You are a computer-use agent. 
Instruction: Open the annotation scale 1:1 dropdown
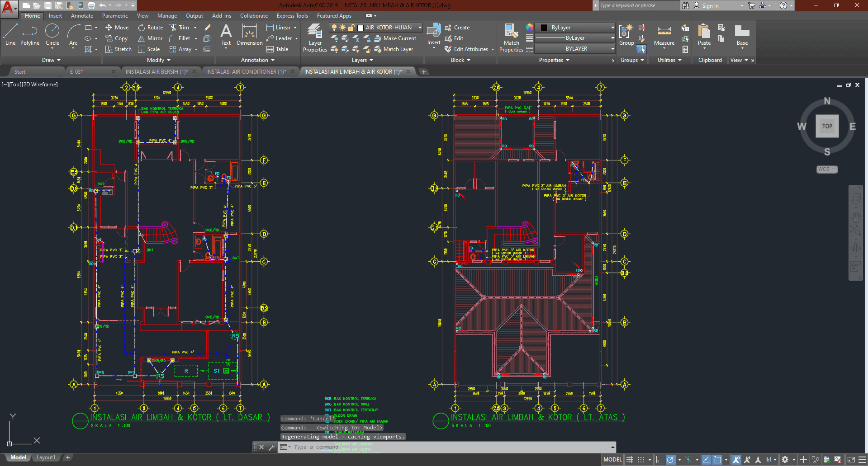(x=771, y=460)
